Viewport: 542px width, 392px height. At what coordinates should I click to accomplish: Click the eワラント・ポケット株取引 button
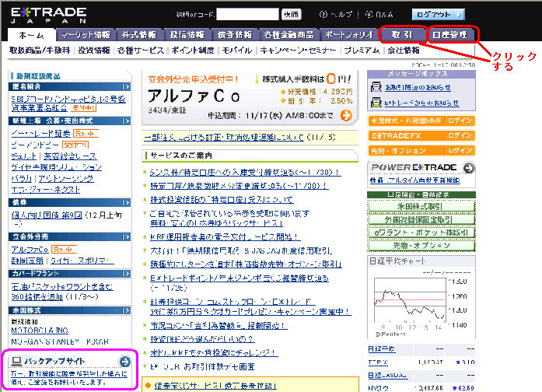click(x=421, y=233)
